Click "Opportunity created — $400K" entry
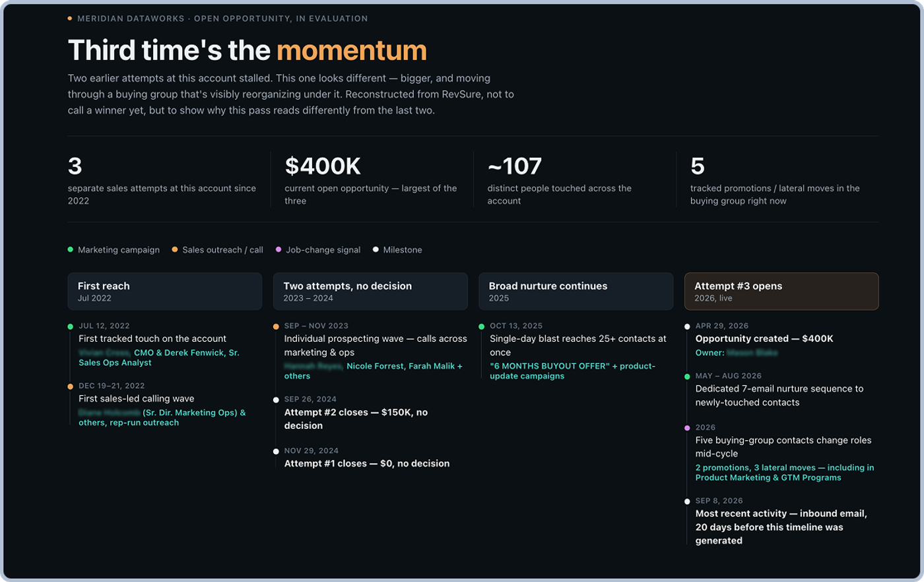The width and height of the screenshot is (924, 582). point(764,339)
